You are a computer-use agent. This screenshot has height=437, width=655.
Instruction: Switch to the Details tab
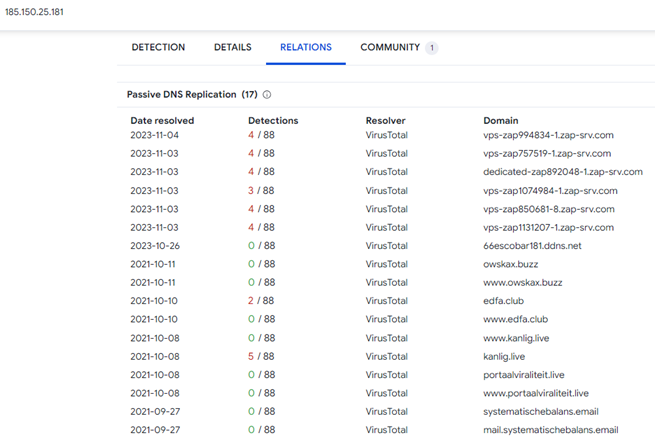232,47
